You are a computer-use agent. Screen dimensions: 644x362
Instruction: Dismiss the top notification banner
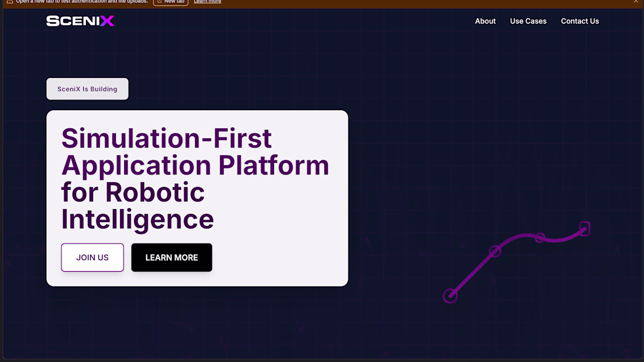636,2
